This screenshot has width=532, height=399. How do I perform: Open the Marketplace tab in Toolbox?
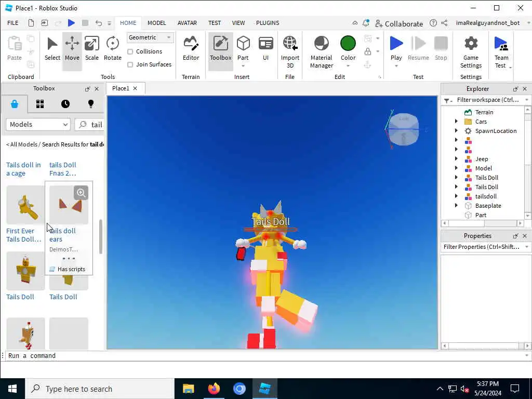tap(14, 104)
